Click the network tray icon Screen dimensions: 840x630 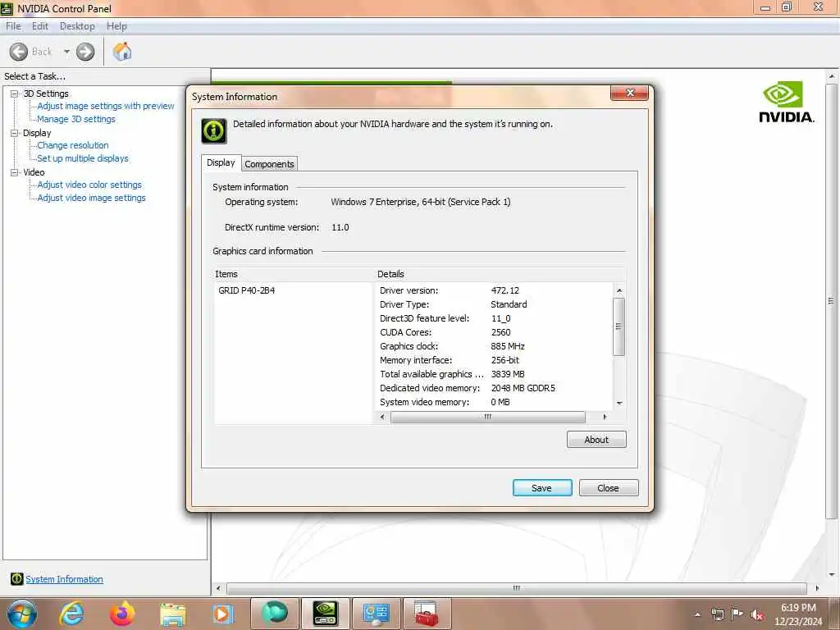coord(717,614)
